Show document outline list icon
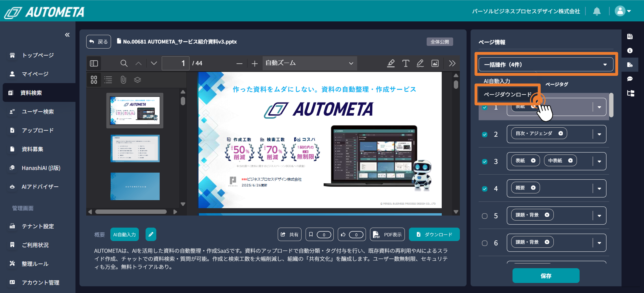The image size is (644, 293). (108, 80)
